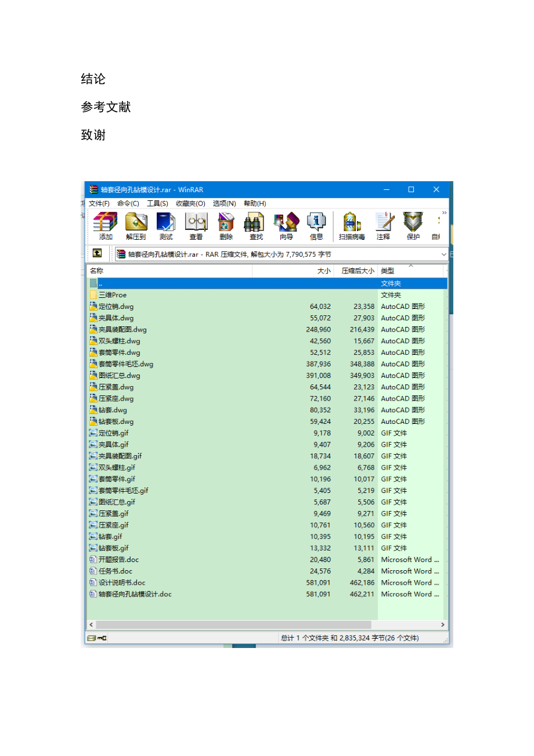Open the 收藏夹(O) menu
This screenshot has height=756, width=534.
point(191,203)
